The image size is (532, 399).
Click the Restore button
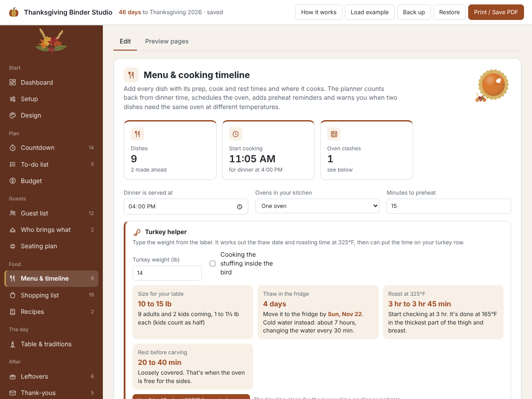coord(450,12)
